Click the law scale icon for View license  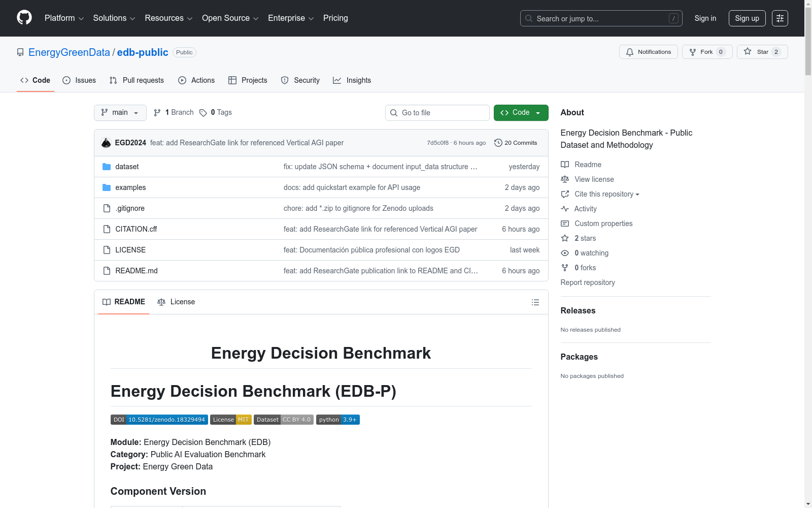click(565, 179)
